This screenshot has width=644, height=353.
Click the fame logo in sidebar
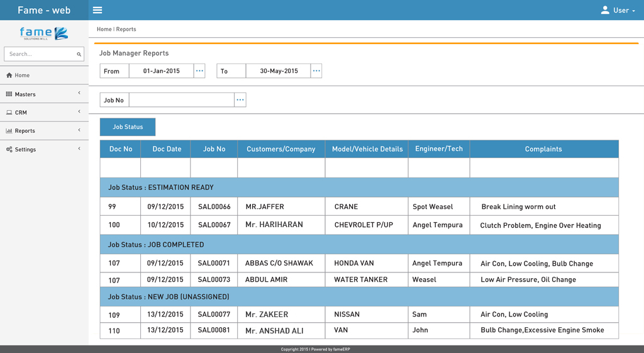(x=44, y=33)
